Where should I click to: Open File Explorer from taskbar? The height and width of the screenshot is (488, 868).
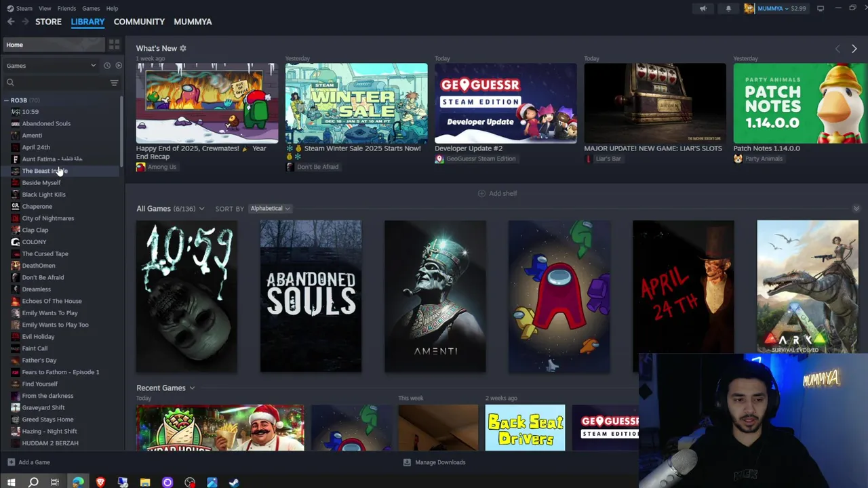tap(145, 483)
